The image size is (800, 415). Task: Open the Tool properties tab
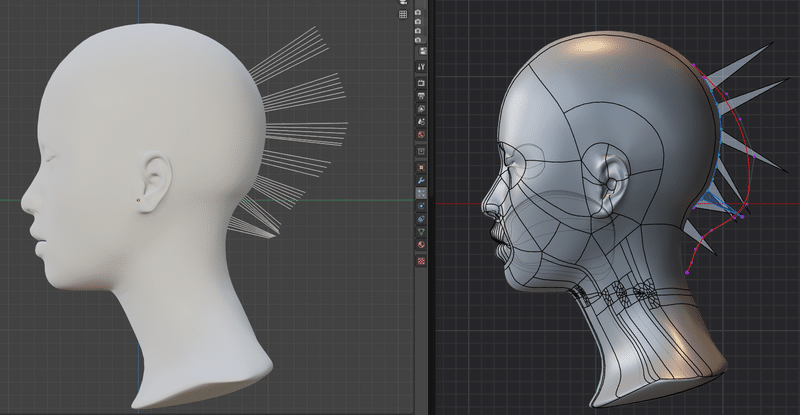[x=421, y=67]
